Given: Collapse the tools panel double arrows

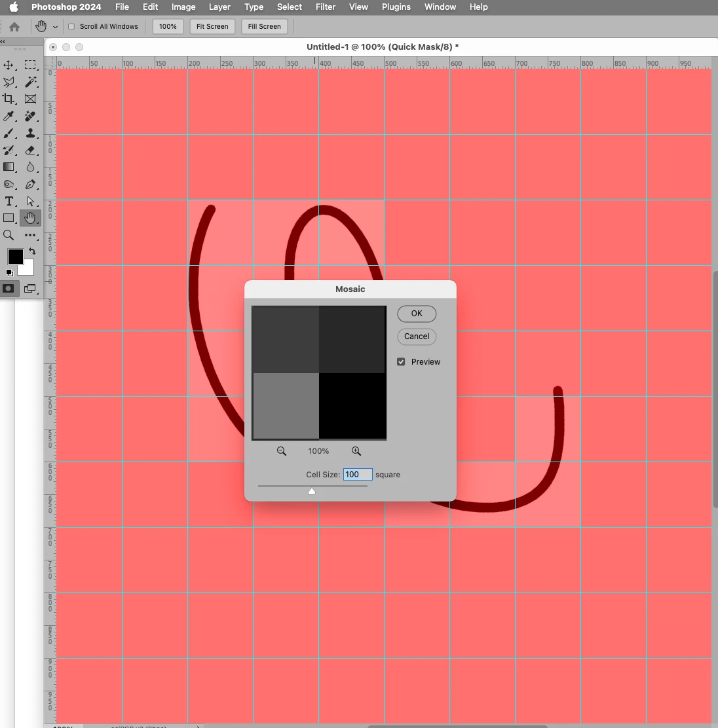Looking at the screenshot, I should (x=3, y=41).
